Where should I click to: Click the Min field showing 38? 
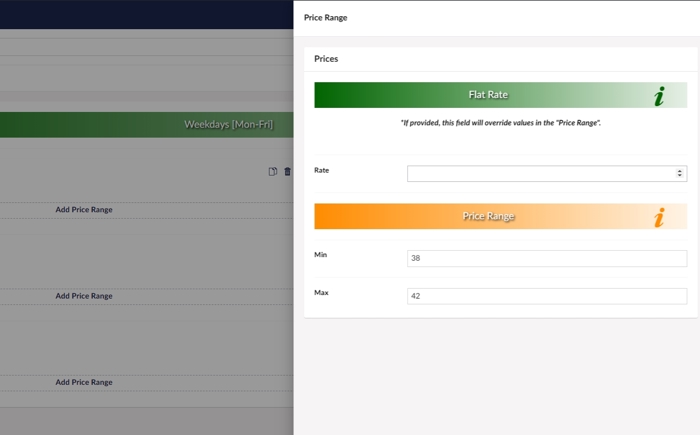547,258
